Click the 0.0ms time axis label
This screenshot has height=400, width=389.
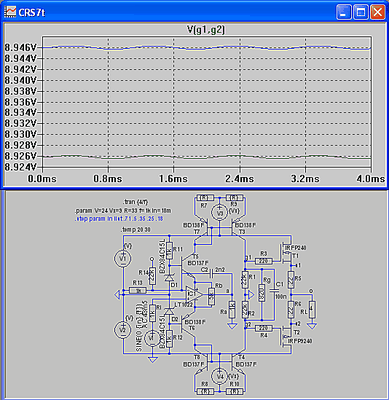[x=42, y=178]
